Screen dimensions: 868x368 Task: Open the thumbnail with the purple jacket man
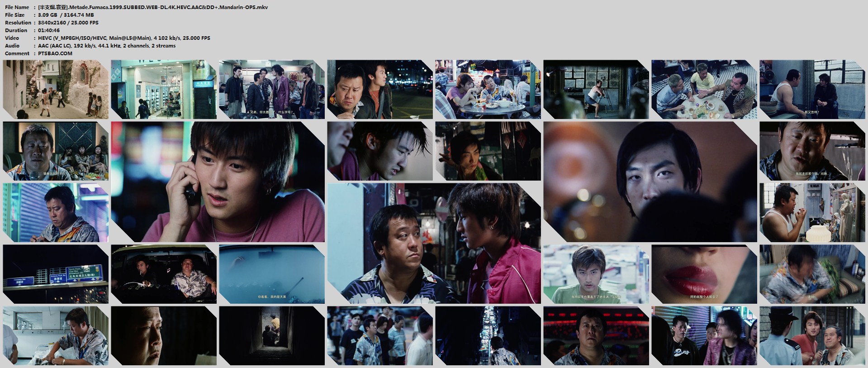point(704,336)
